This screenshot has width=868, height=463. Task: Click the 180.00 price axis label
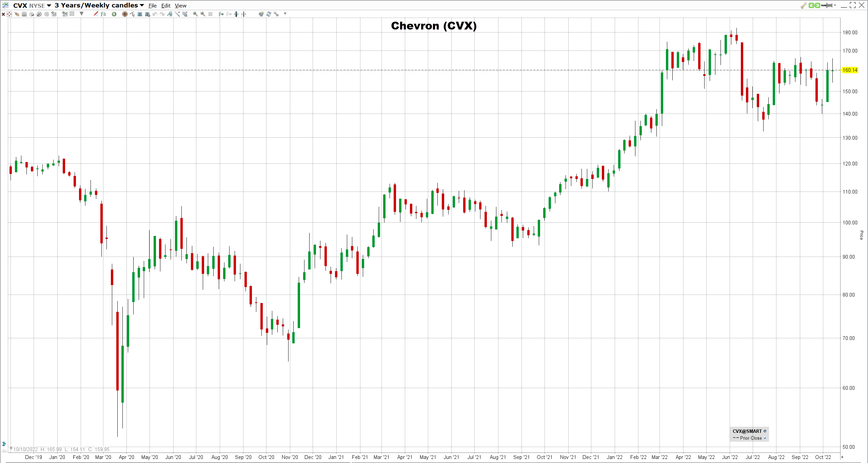pos(850,33)
